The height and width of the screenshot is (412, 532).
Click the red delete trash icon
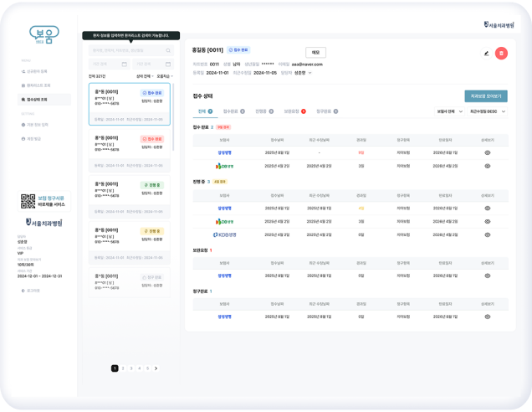[x=502, y=54]
